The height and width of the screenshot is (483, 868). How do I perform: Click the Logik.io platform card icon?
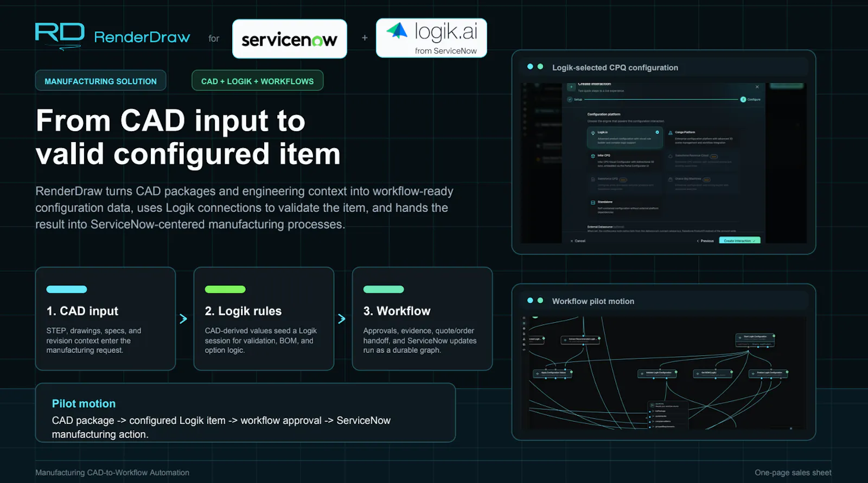click(593, 133)
